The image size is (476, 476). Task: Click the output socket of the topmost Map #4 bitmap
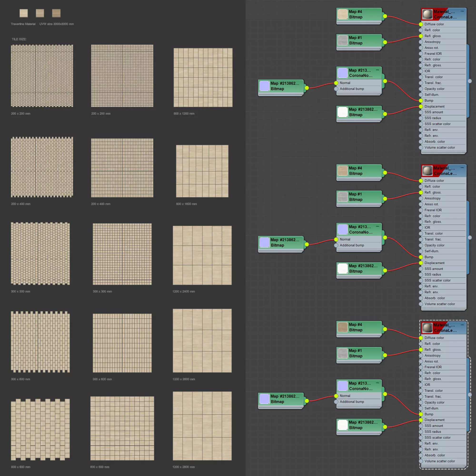pyautogui.click(x=385, y=16)
